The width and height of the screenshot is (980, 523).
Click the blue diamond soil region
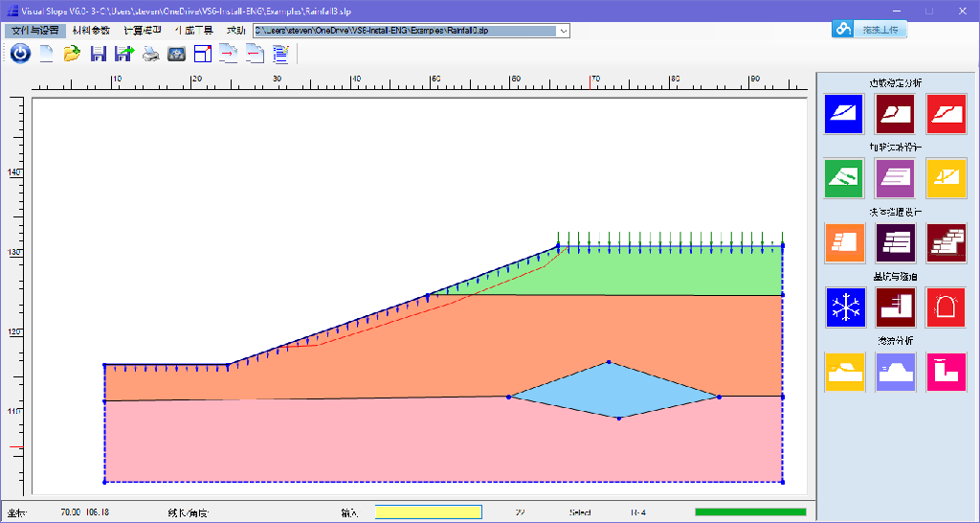(x=612, y=391)
